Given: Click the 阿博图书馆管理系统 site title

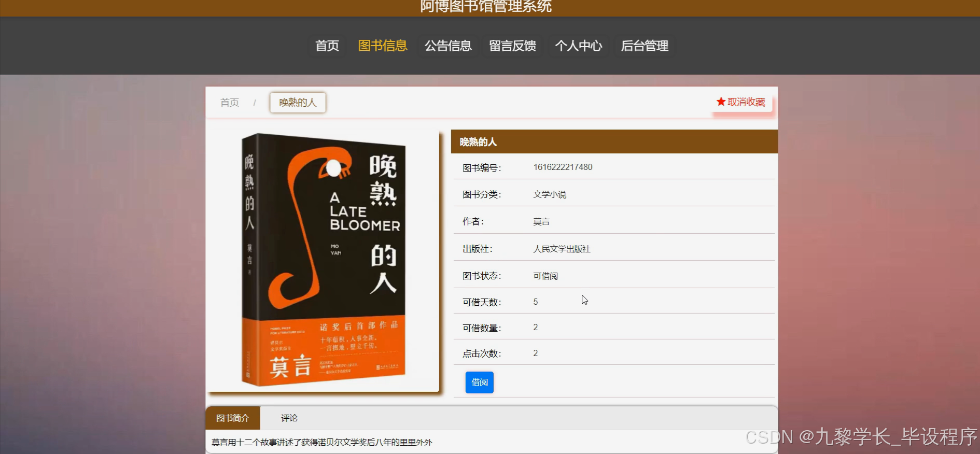Looking at the screenshot, I should (x=486, y=6).
